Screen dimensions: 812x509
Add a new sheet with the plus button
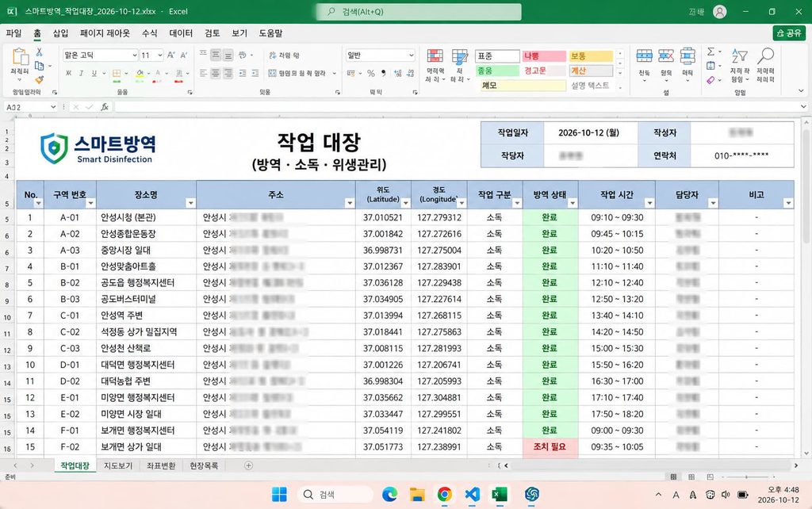click(x=248, y=465)
